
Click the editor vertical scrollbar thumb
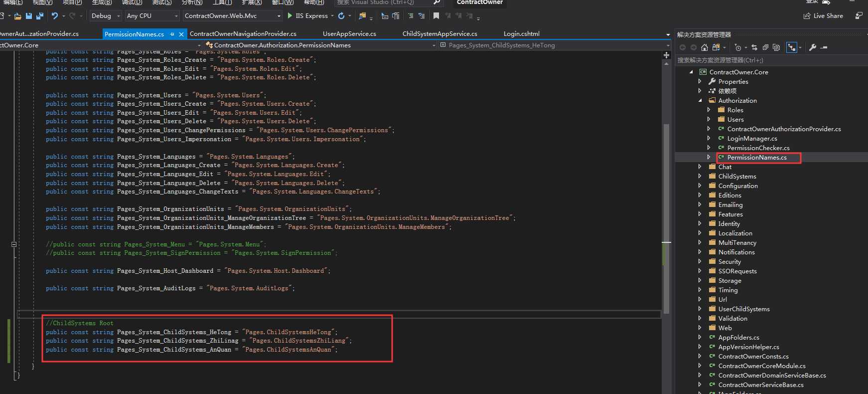pyautogui.click(x=667, y=218)
